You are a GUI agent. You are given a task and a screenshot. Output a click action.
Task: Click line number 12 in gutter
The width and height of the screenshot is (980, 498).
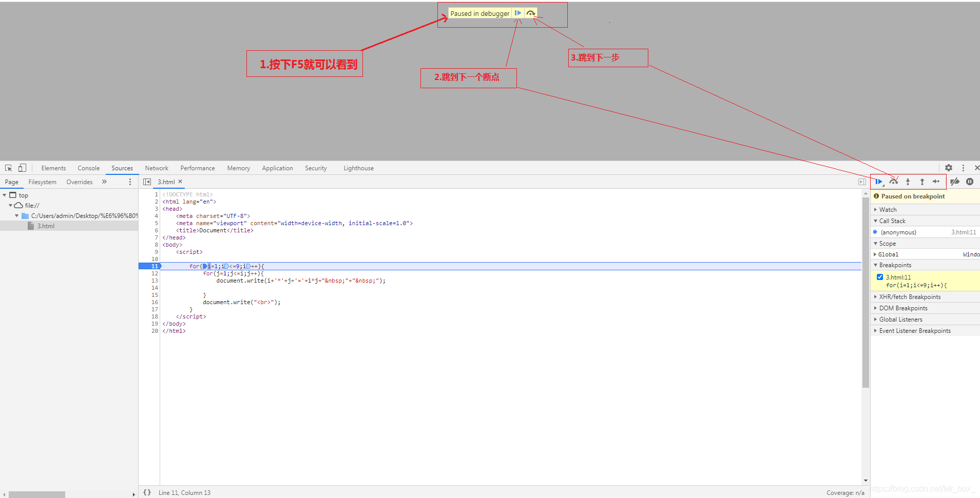coord(155,273)
